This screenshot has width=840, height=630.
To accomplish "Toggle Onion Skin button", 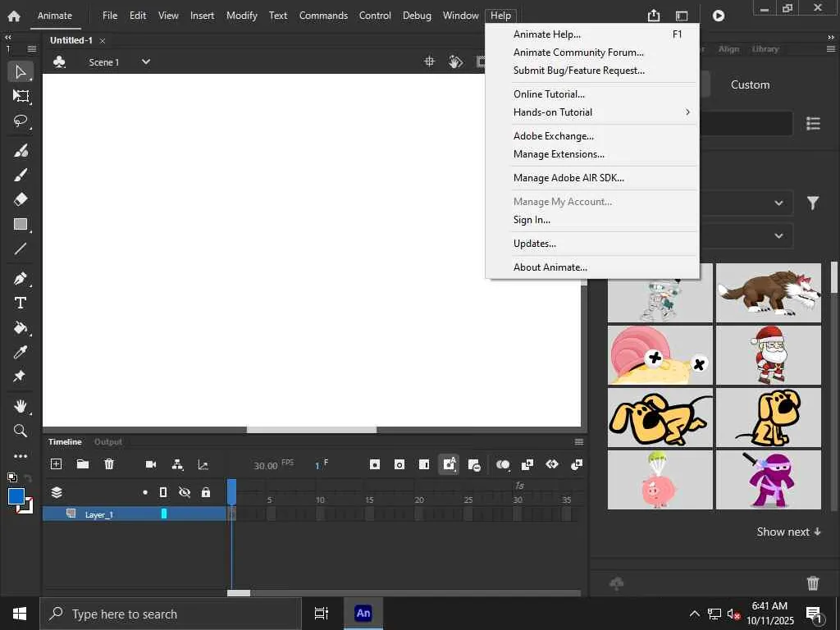I will click(x=503, y=464).
